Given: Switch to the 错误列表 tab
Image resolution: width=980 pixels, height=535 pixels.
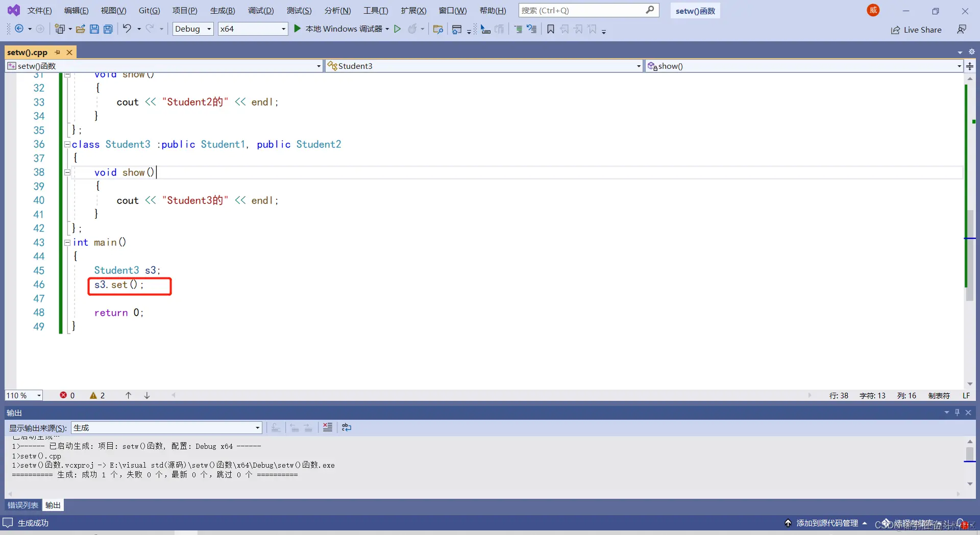Looking at the screenshot, I should [x=23, y=505].
